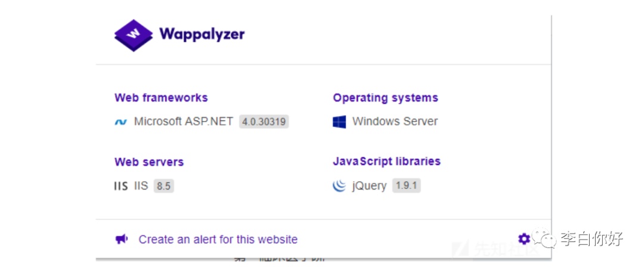Create an alert for this website
644x267 pixels.
coord(218,240)
